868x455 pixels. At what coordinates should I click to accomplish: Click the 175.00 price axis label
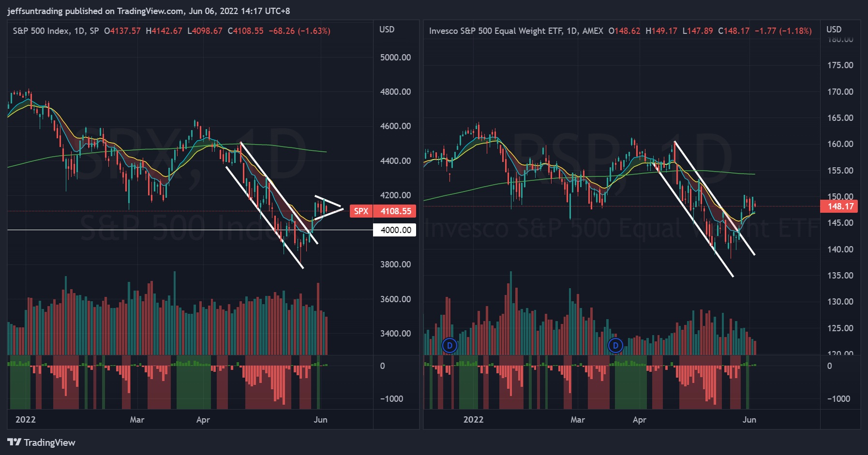coord(840,65)
